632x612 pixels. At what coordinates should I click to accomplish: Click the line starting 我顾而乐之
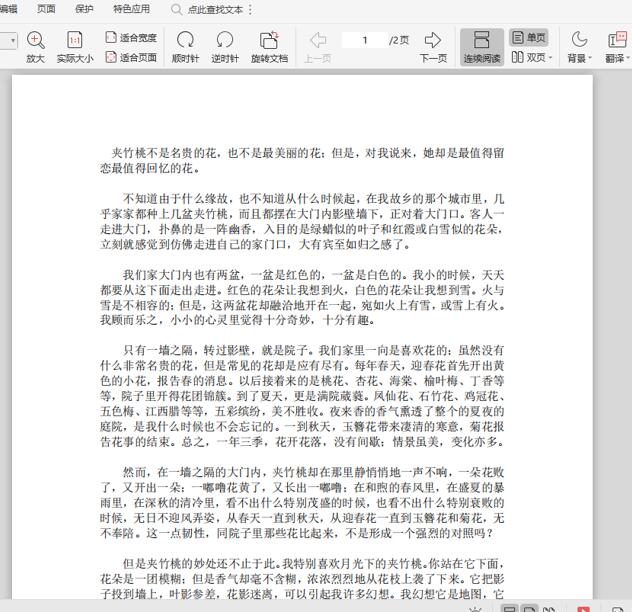(x=238, y=321)
